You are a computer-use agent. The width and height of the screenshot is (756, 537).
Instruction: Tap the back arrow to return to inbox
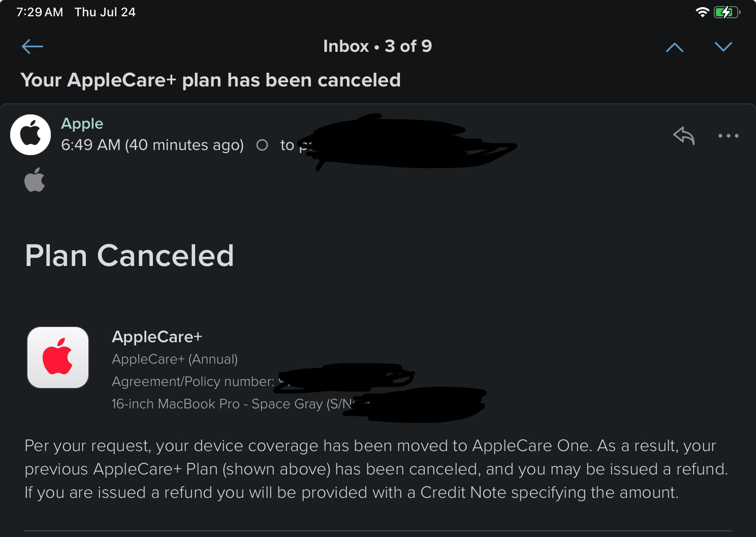[33, 47]
